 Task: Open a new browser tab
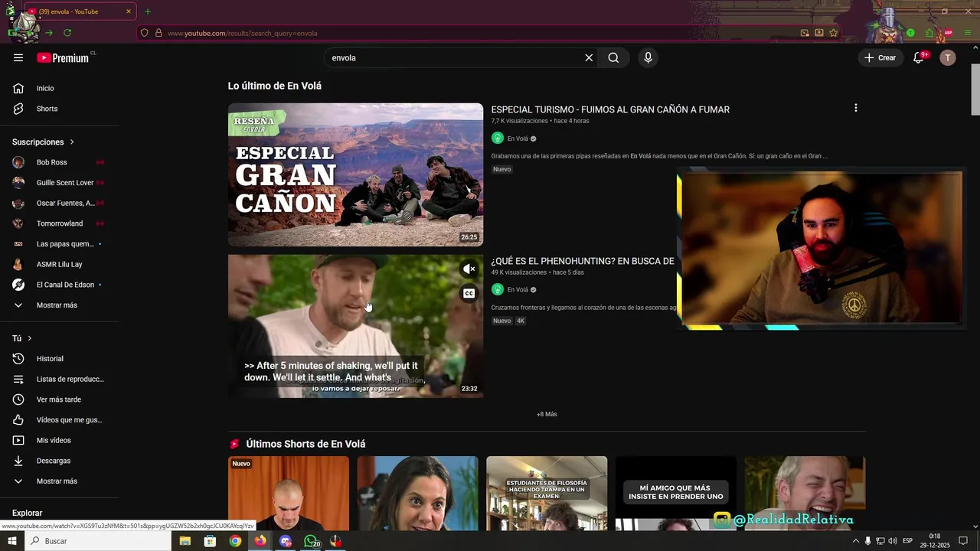click(x=148, y=11)
